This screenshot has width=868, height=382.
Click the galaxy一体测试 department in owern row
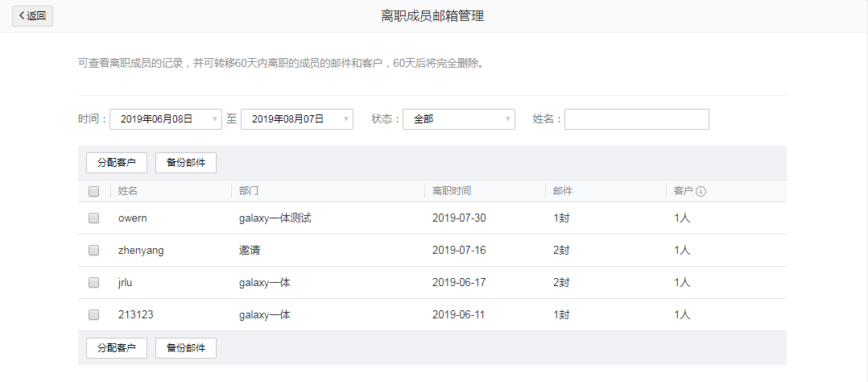click(x=275, y=218)
